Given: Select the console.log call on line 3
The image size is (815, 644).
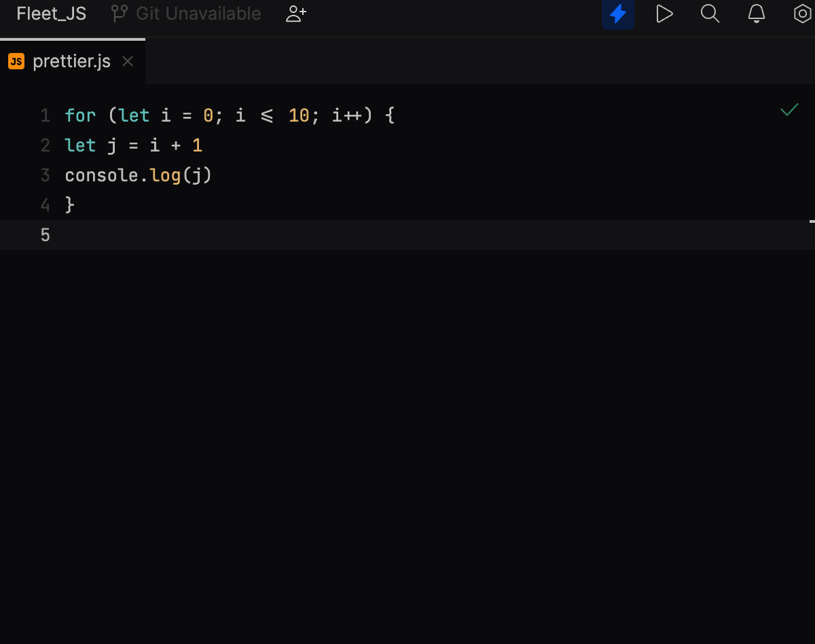Looking at the screenshot, I should click(138, 175).
